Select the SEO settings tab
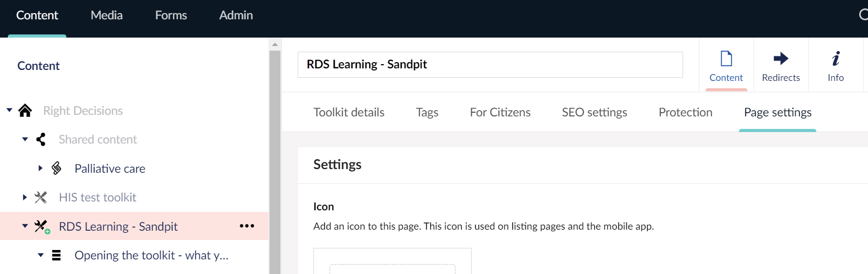Image resolution: width=868 pixels, height=274 pixels. point(594,112)
